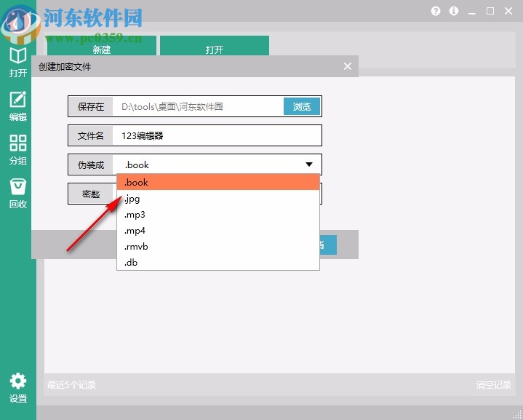The width and height of the screenshot is (523, 420).
Task: Choose .mp3 disguise format
Action: (218, 215)
